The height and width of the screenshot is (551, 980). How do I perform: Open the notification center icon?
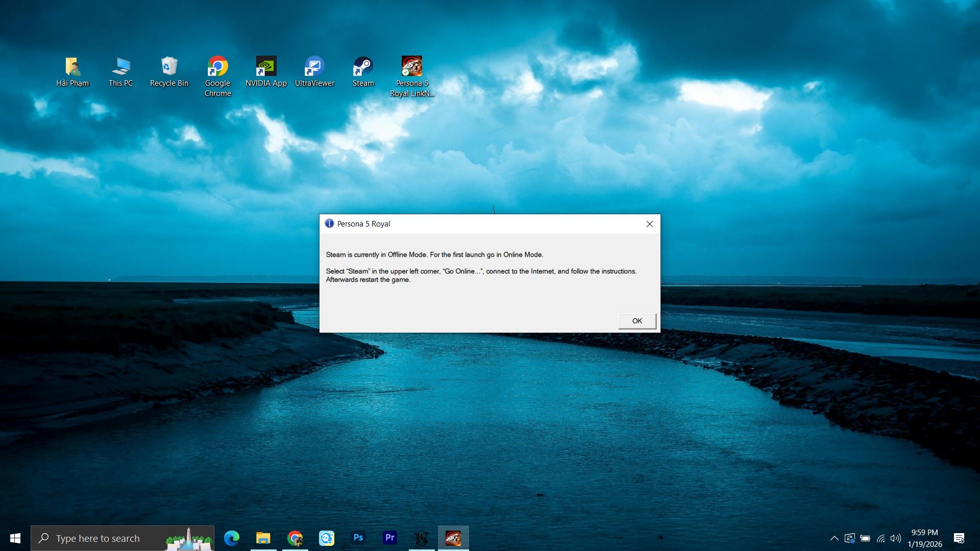click(959, 538)
